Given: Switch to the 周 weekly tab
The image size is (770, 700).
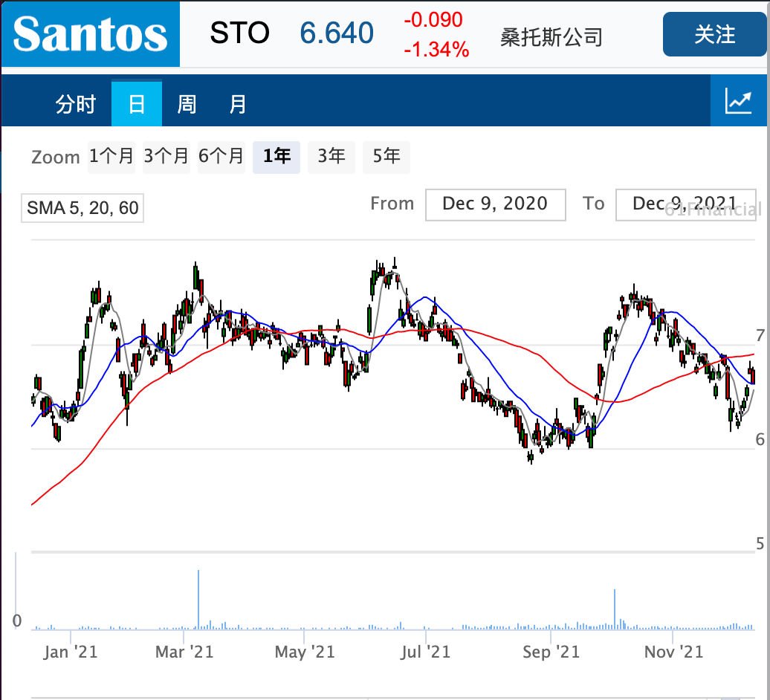Looking at the screenshot, I should (x=187, y=104).
